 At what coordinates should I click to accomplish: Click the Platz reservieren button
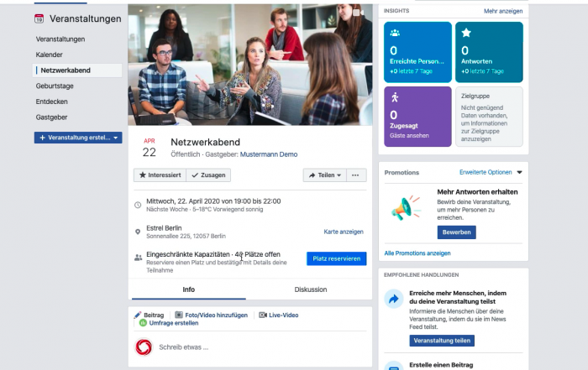click(x=336, y=258)
